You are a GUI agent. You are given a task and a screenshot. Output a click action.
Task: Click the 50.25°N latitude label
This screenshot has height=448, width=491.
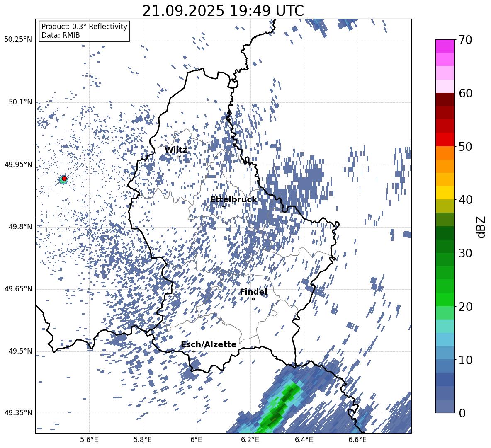tap(19, 40)
